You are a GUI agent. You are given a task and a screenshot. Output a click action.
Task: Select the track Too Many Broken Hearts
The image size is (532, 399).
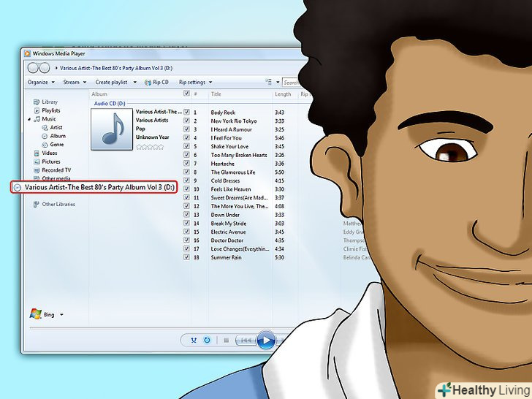point(239,155)
